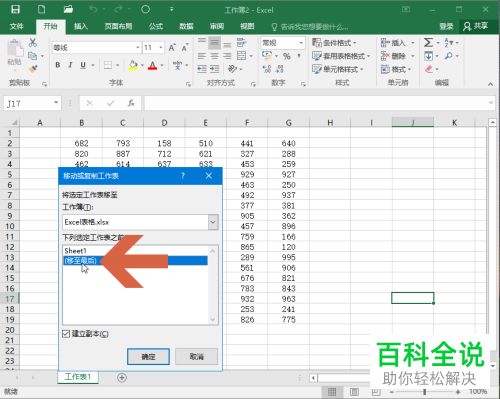Switch to the Formulas tab
The width and height of the screenshot is (500, 399).
click(x=156, y=26)
